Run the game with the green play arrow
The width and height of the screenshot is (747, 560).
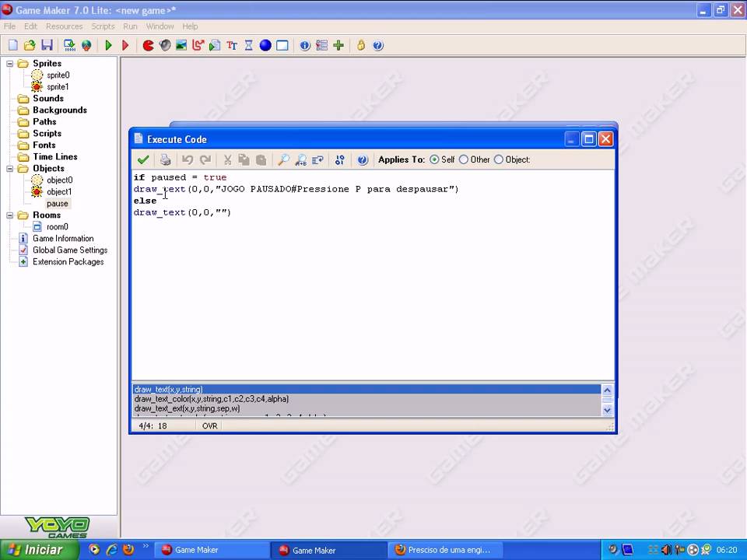point(109,45)
